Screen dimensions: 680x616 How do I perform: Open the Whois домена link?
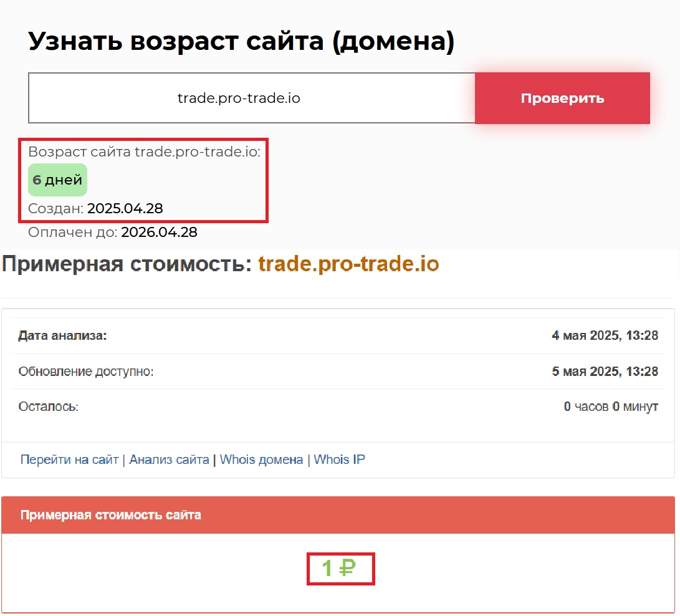[261, 460]
